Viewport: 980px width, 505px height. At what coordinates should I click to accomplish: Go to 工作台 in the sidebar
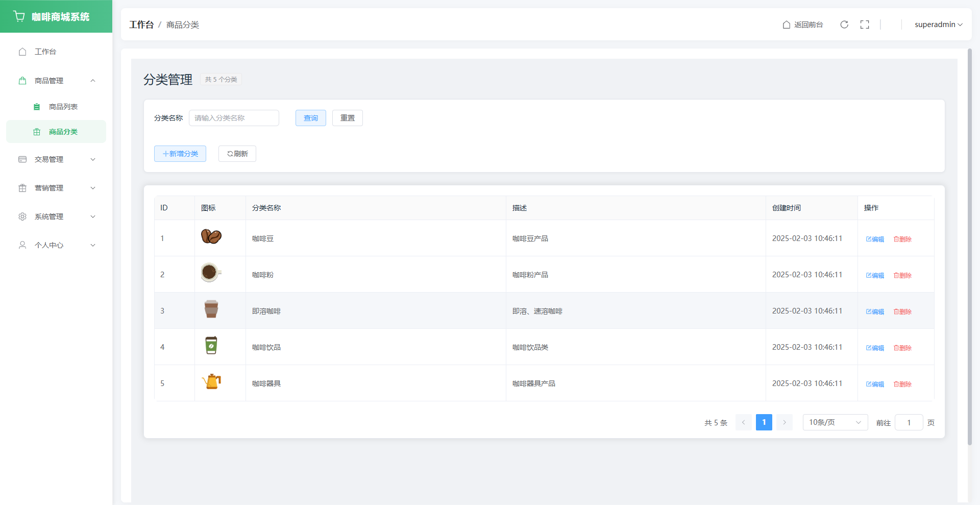coord(45,52)
